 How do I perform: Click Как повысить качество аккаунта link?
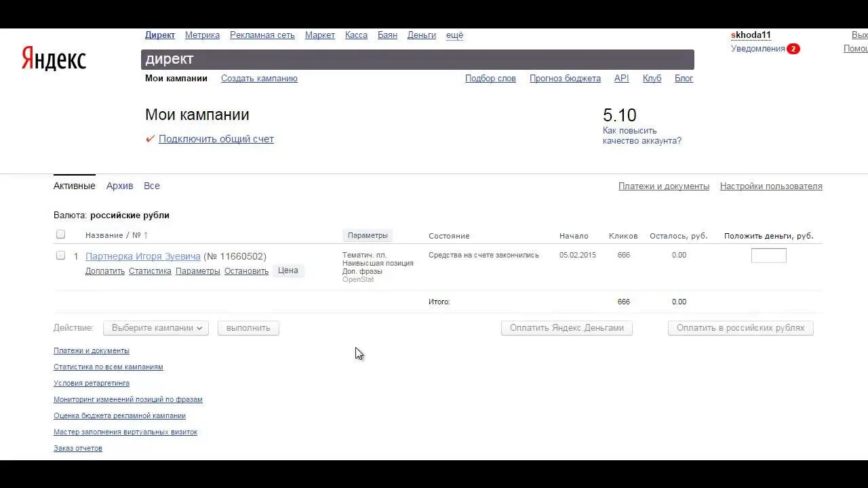tap(642, 136)
